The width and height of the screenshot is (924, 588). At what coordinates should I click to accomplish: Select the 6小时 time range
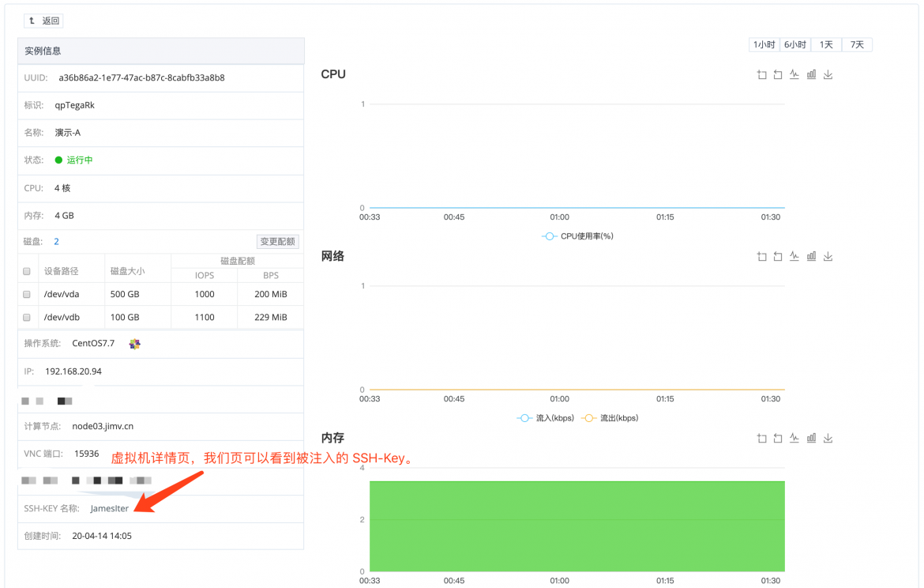click(795, 45)
